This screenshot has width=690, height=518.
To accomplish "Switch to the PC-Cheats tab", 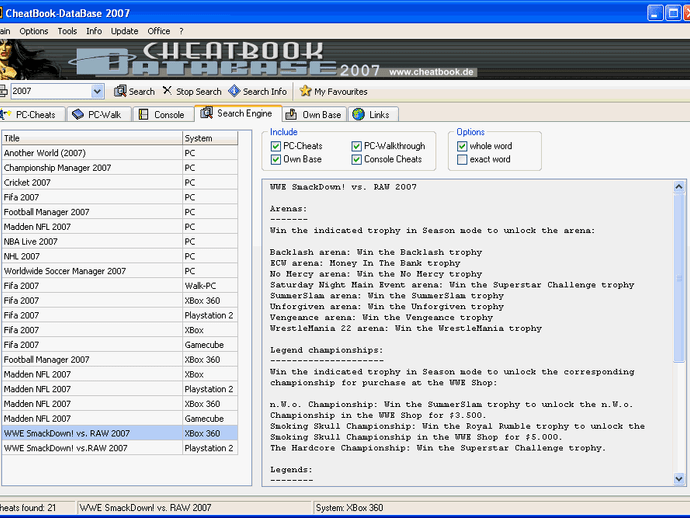I will (x=32, y=114).
